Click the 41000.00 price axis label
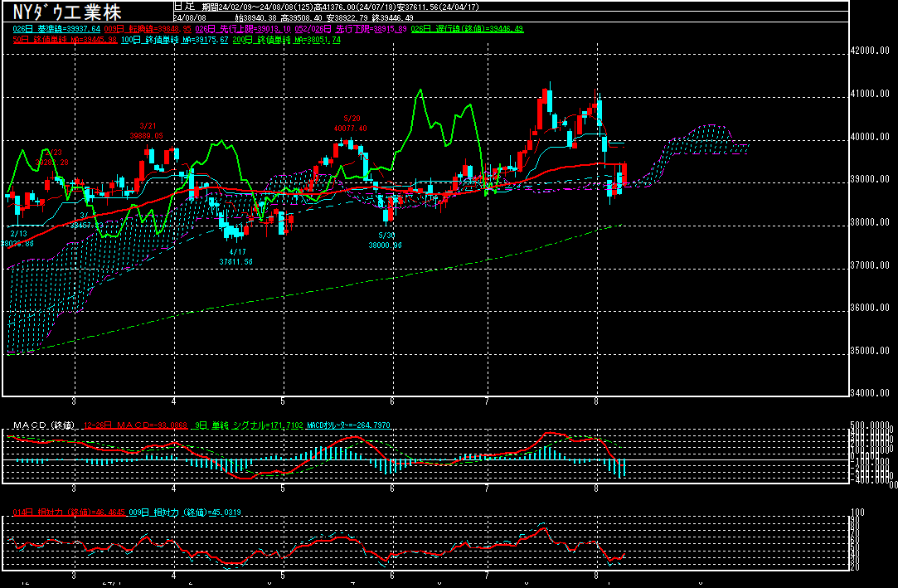The width and height of the screenshot is (898, 588). point(870,94)
